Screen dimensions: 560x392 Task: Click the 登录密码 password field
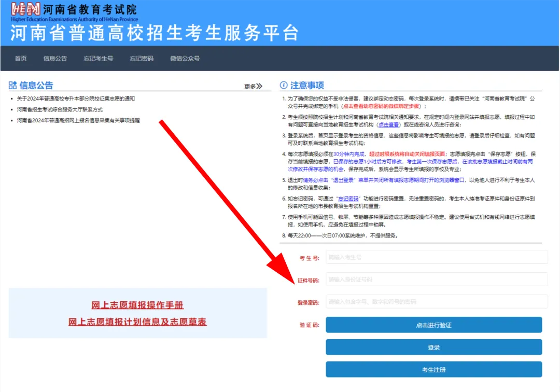pos(437,302)
